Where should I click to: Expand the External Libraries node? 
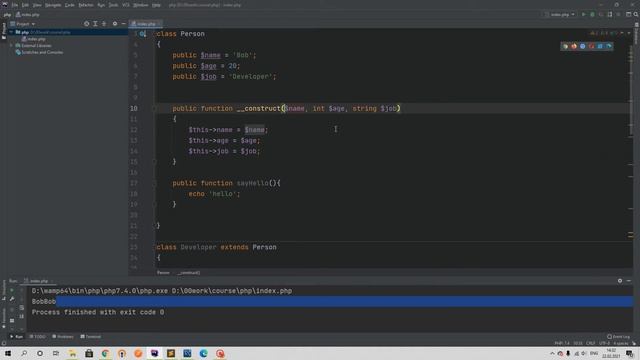(11, 46)
